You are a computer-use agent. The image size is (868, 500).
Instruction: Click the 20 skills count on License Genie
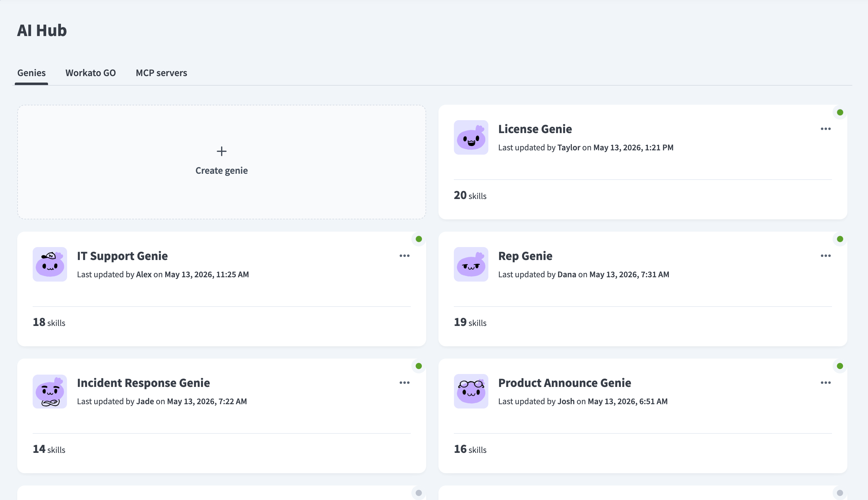pyautogui.click(x=470, y=195)
